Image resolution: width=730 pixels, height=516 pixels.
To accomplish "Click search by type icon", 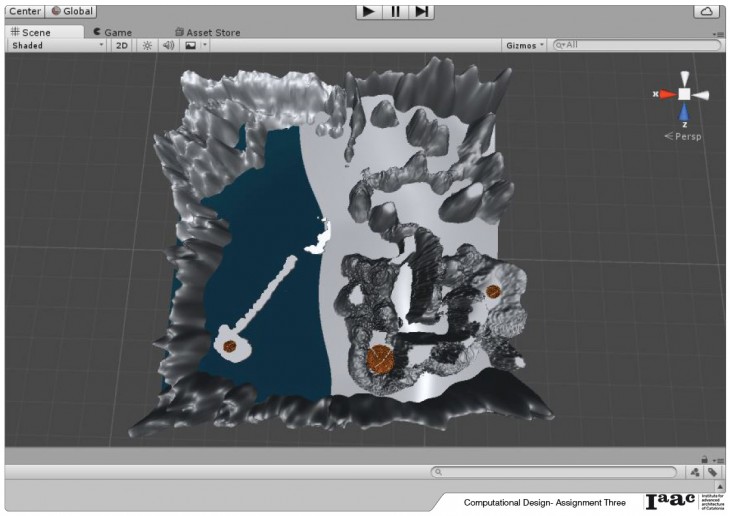I will [x=695, y=472].
